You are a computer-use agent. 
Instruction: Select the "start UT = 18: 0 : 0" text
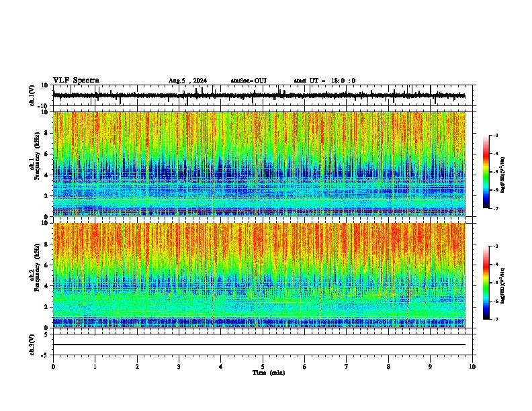324,81
